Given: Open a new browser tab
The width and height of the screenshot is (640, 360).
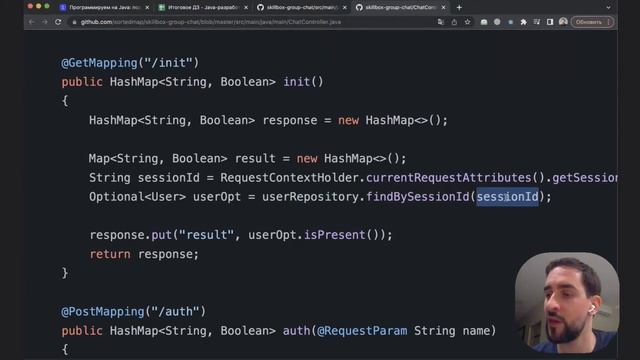Looking at the screenshot, I should pos(459,7).
